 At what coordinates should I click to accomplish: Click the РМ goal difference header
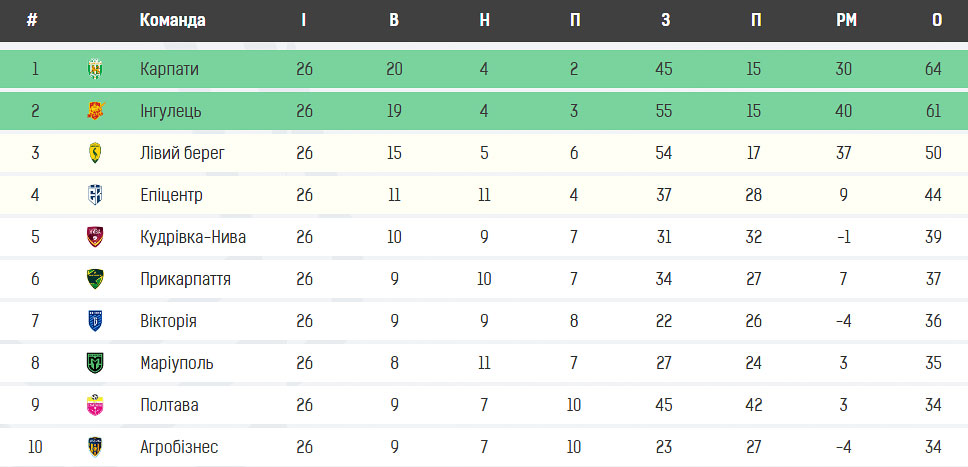(846, 20)
